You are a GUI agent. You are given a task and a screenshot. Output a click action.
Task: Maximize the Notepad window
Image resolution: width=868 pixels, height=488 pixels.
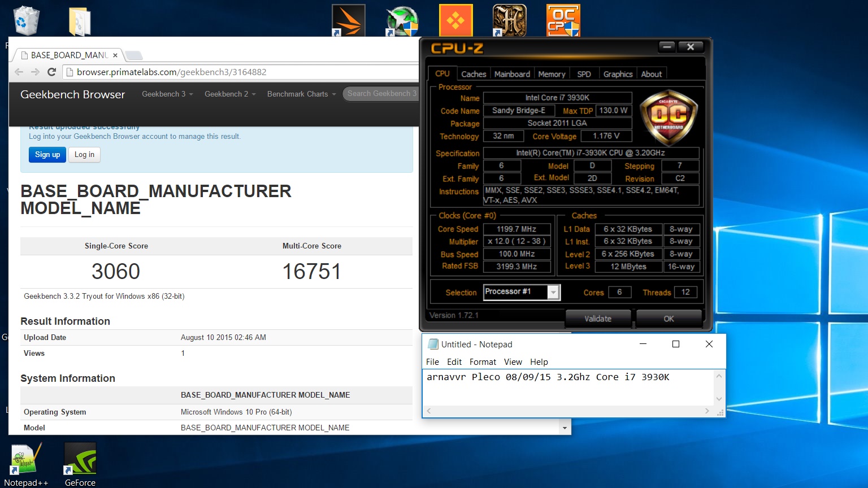tap(676, 344)
